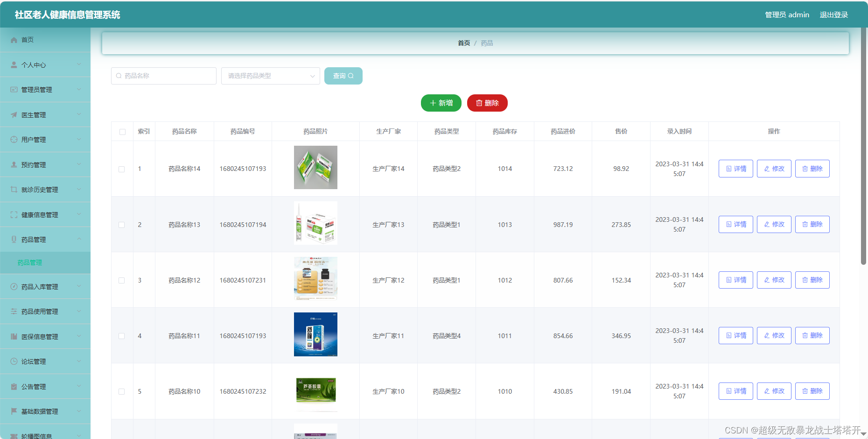Click the detail icon in 药品名称14 row
868x439 pixels.
[729, 169]
